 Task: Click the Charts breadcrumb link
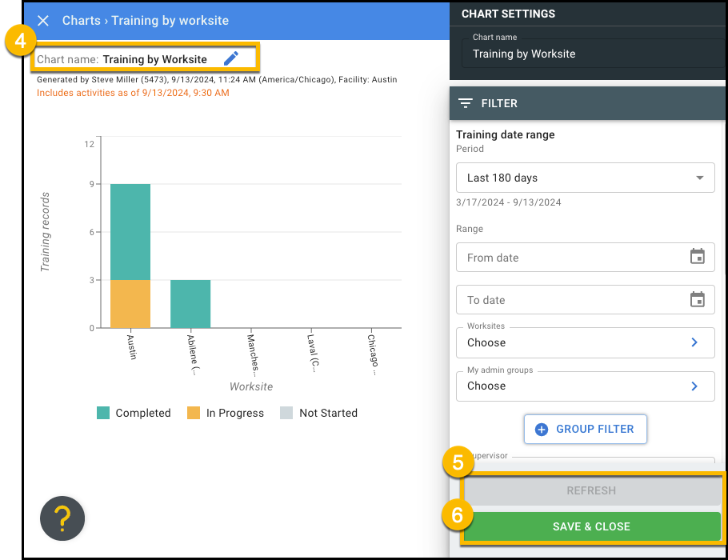[x=82, y=21]
